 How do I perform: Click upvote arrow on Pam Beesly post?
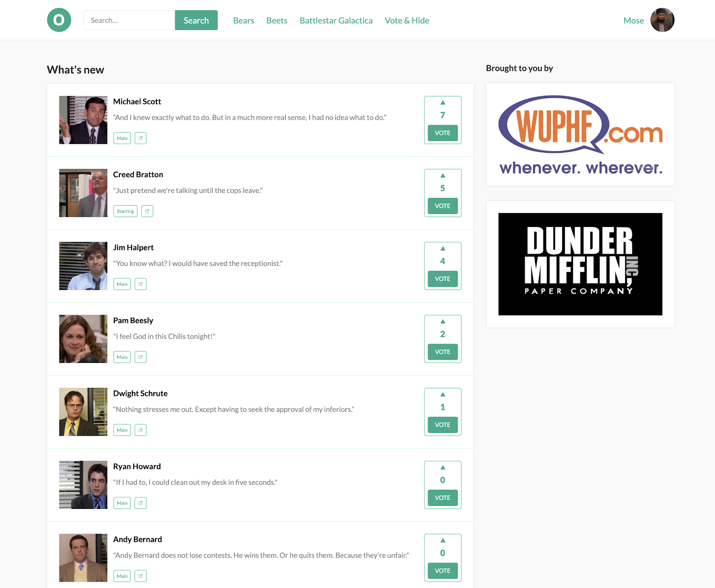[x=443, y=322]
